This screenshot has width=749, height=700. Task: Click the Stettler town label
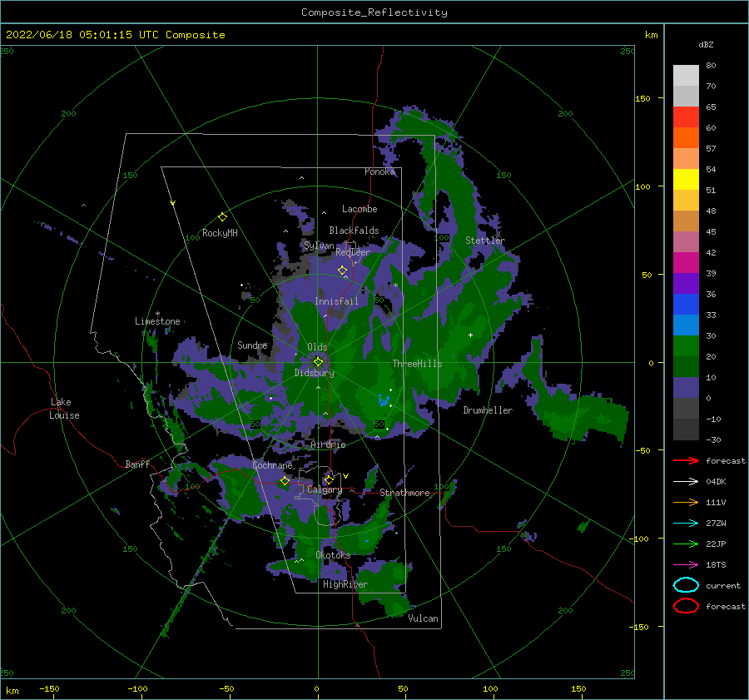(485, 241)
